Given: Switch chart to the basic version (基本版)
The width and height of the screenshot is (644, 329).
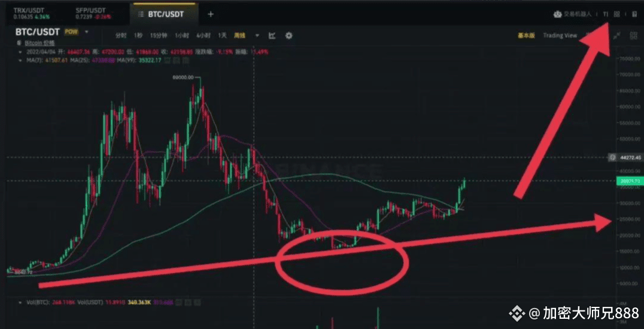Looking at the screenshot, I should click(x=526, y=36).
